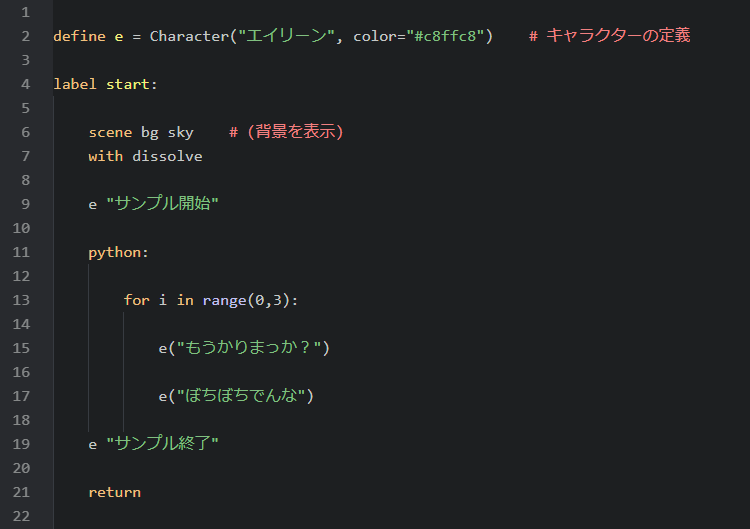Click line number 4 in the gutter
Screen dimensions: 750x529
25,84
